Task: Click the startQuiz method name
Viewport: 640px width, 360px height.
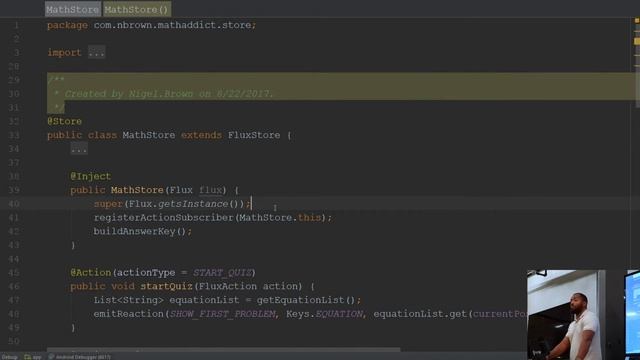Action: (x=167, y=287)
